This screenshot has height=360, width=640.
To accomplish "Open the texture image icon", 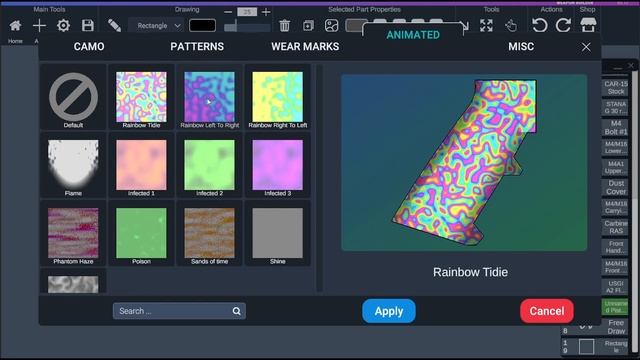I will click(331, 26).
